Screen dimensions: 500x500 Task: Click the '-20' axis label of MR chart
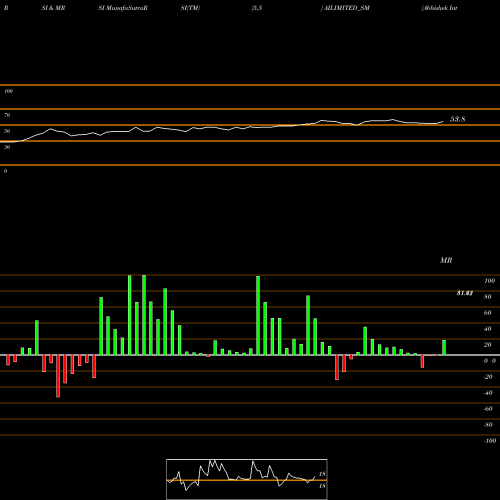coord(488,377)
